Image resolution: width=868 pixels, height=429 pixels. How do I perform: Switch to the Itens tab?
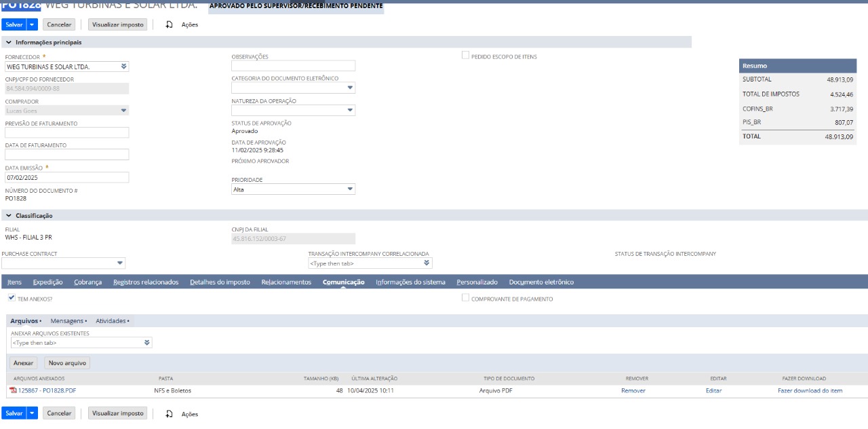pos(14,282)
